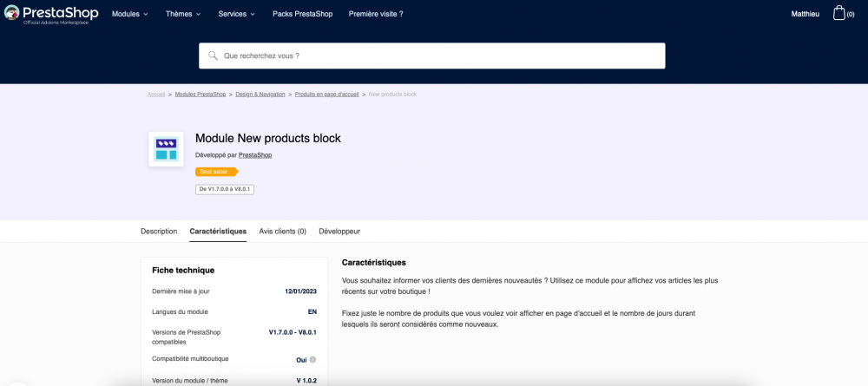Click the 12/01/2023 update date value
868x386 pixels.
[x=300, y=291]
